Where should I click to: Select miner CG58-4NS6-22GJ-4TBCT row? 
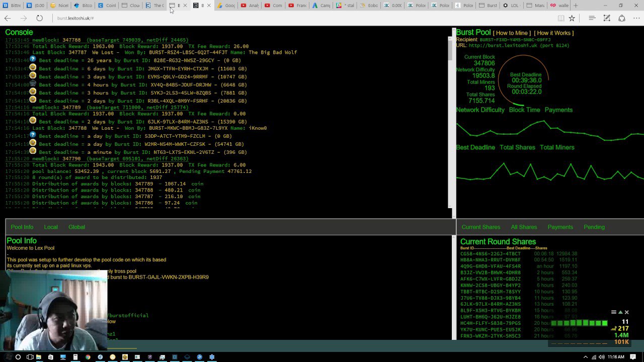pos(519,254)
